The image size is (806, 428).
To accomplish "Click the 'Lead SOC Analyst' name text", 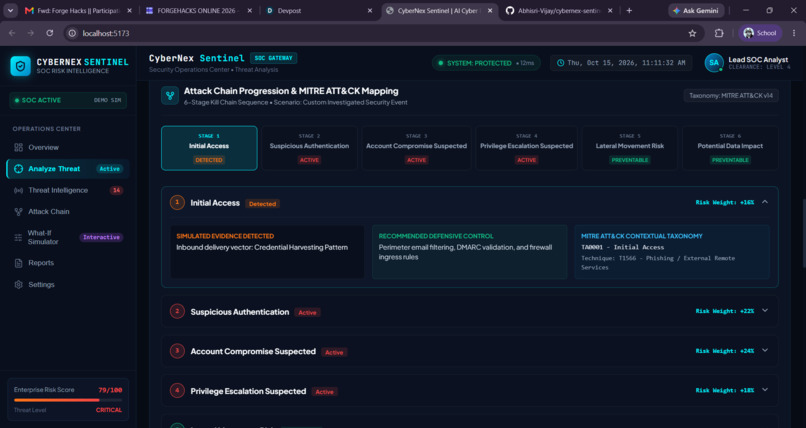I will (758, 60).
